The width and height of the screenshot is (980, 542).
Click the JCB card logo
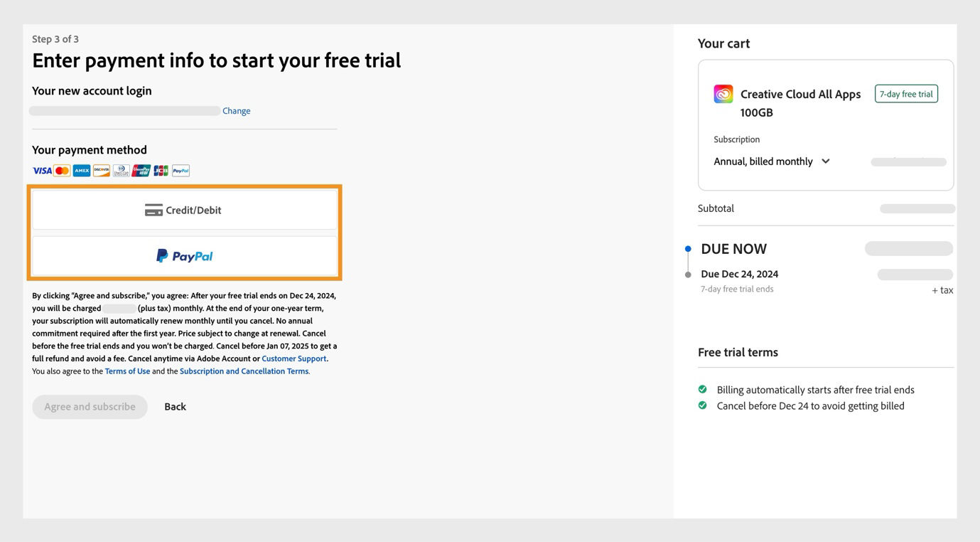click(161, 171)
